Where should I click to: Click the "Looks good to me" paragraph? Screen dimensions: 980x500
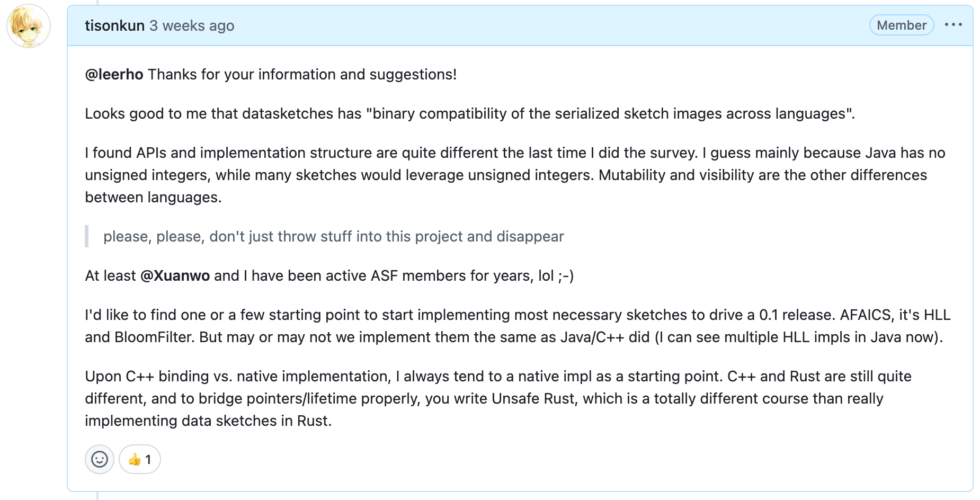click(469, 114)
